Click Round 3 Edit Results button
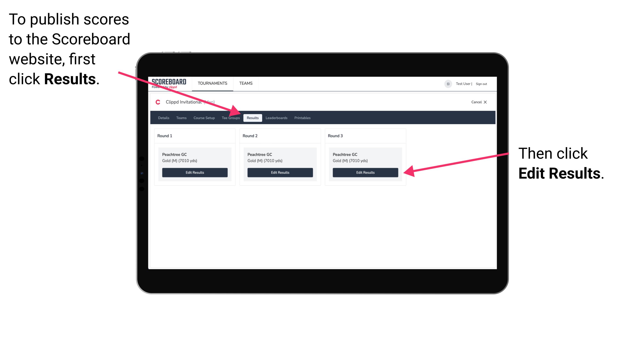Viewport: 644px width, 346px height. 365,173
